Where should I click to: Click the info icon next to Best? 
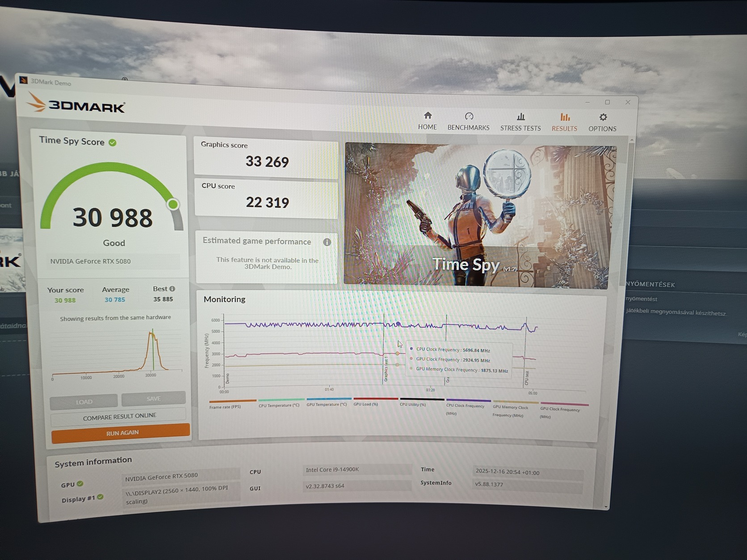[x=172, y=288]
